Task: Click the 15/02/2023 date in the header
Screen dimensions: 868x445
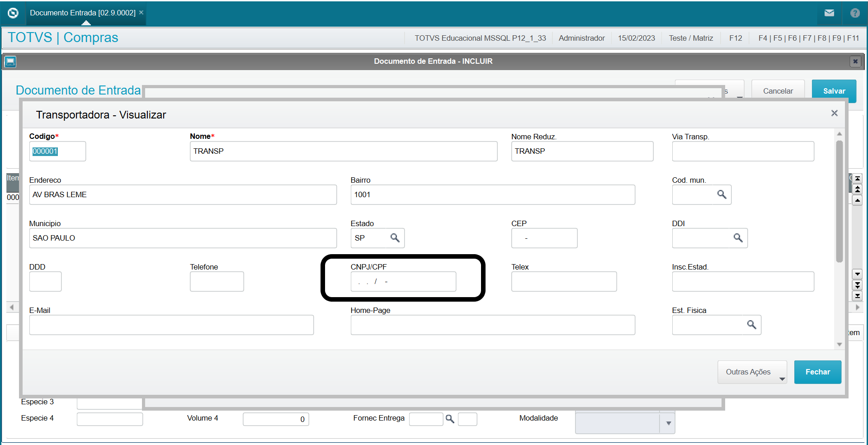Action: [x=637, y=38]
